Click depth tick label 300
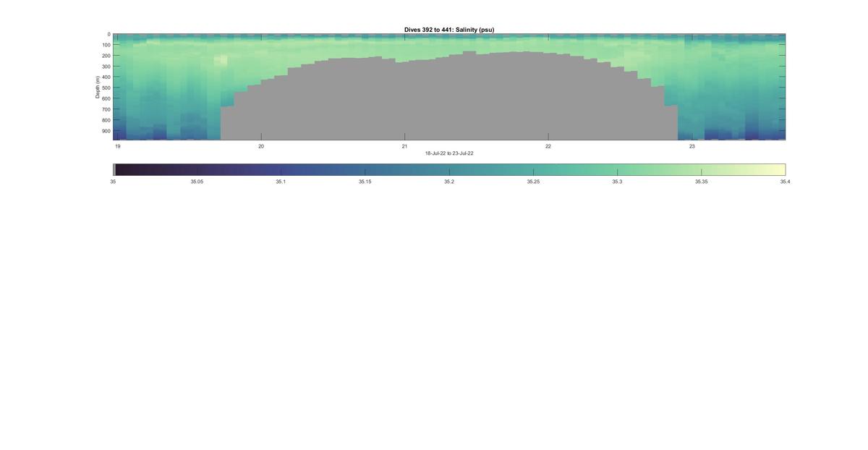This screenshot has width=868, height=450. tap(106, 67)
